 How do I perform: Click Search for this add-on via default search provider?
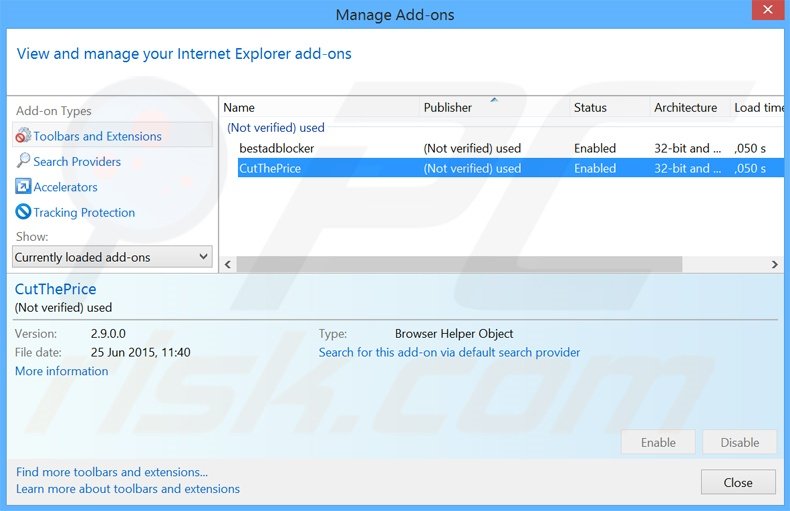(449, 352)
